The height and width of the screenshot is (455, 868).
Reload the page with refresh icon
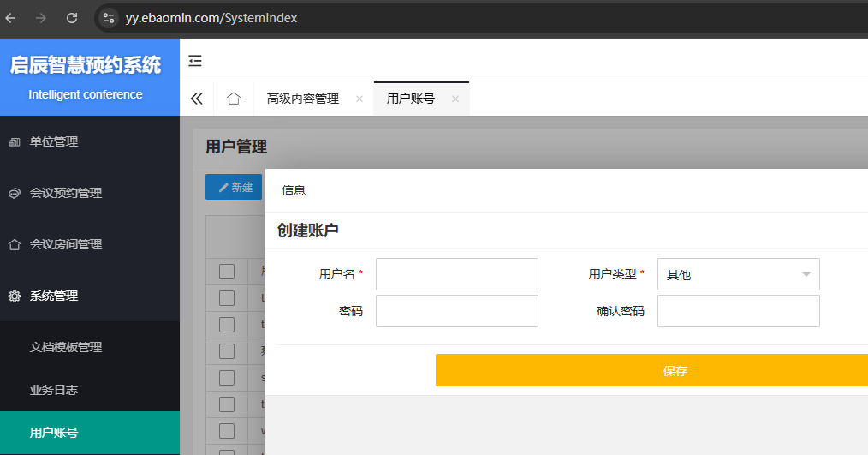72,17
